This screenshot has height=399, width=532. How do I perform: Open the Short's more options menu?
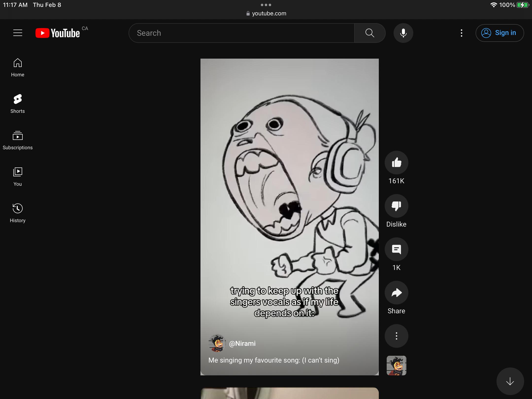[396, 336]
